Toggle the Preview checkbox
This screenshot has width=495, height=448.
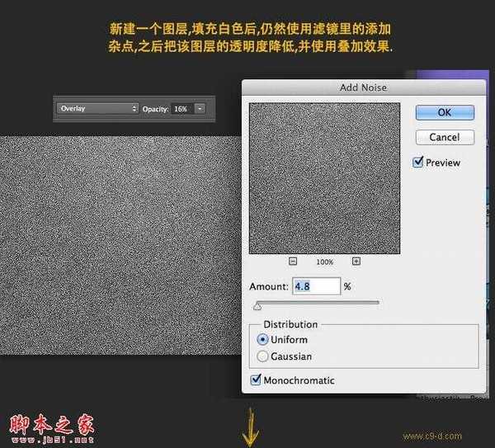pyautogui.click(x=419, y=163)
